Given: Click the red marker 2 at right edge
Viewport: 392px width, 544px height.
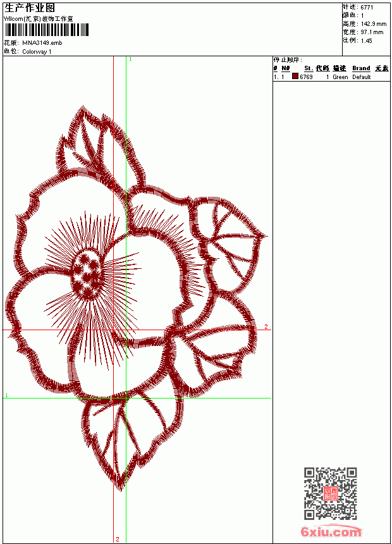Looking at the screenshot, I should pyautogui.click(x=266, y=326).
